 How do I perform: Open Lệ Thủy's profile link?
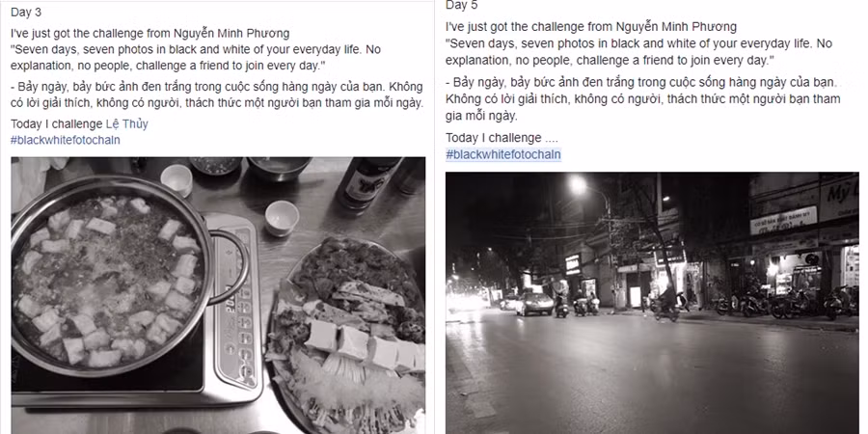[x=126, y=124]
